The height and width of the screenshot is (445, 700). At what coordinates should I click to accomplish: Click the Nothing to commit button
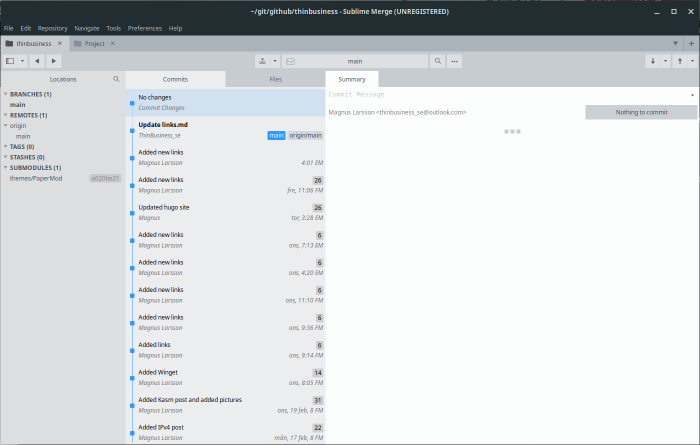[641, 112]
